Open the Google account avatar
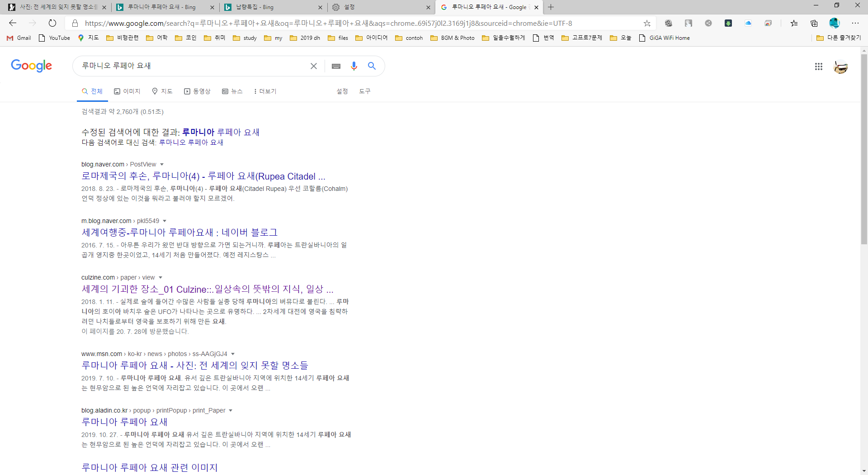Screen dimensions: 868x475 coord(841,66)
